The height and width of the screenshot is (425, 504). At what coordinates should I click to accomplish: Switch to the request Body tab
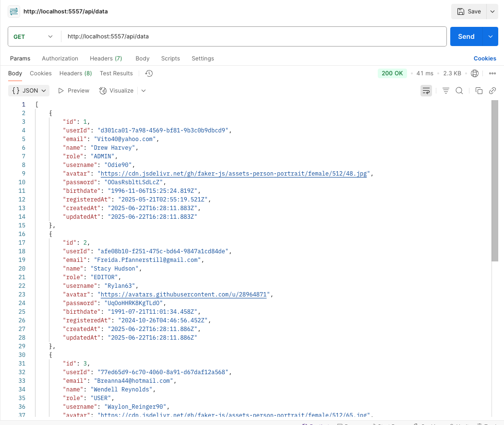[x=143, y=59]
